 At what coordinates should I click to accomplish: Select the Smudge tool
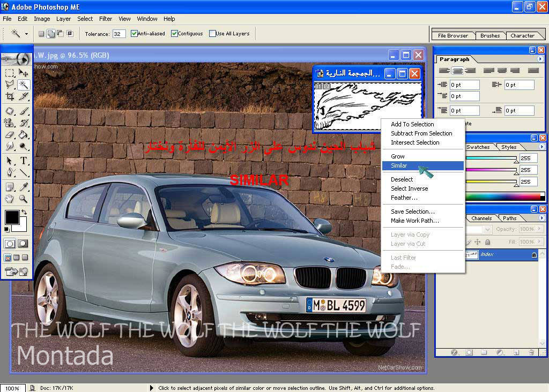(10, 146)
